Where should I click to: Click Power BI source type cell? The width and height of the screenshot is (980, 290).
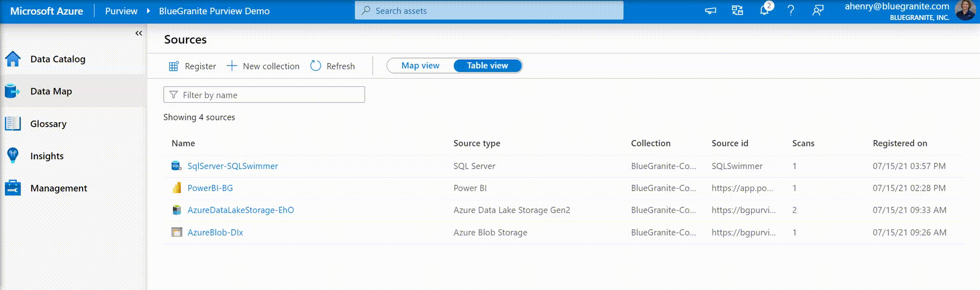470,188
